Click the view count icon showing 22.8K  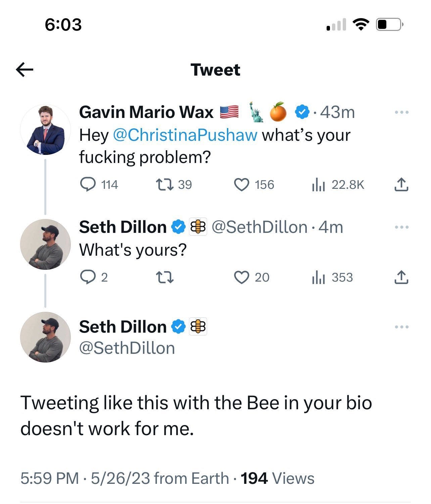click(319, 184)
